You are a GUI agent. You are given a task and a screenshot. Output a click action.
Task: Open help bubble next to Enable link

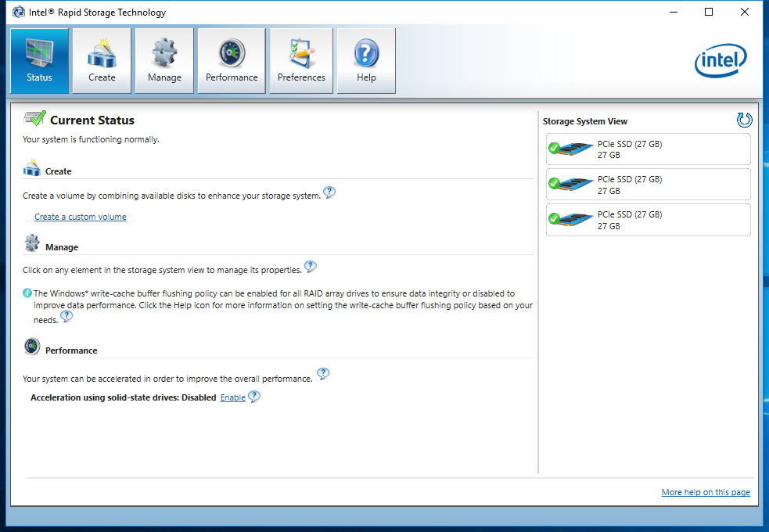(x=254, y=396)
